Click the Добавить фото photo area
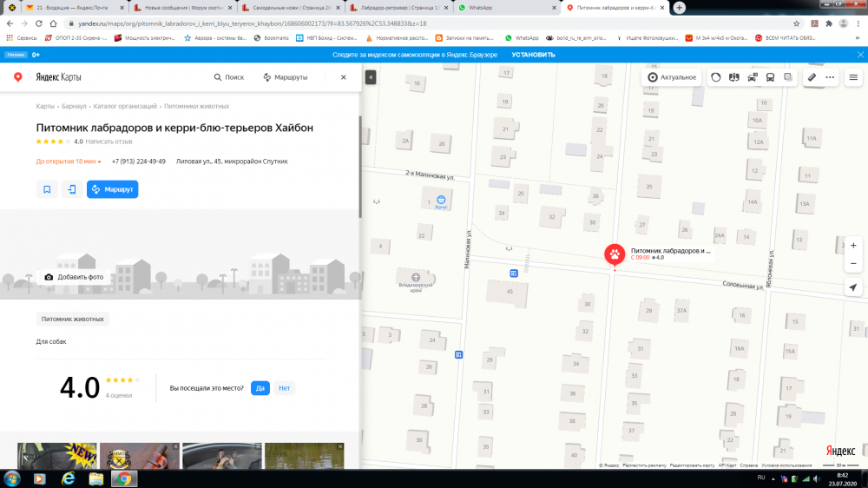Screen dimensions: 868x488 [74, 277]
